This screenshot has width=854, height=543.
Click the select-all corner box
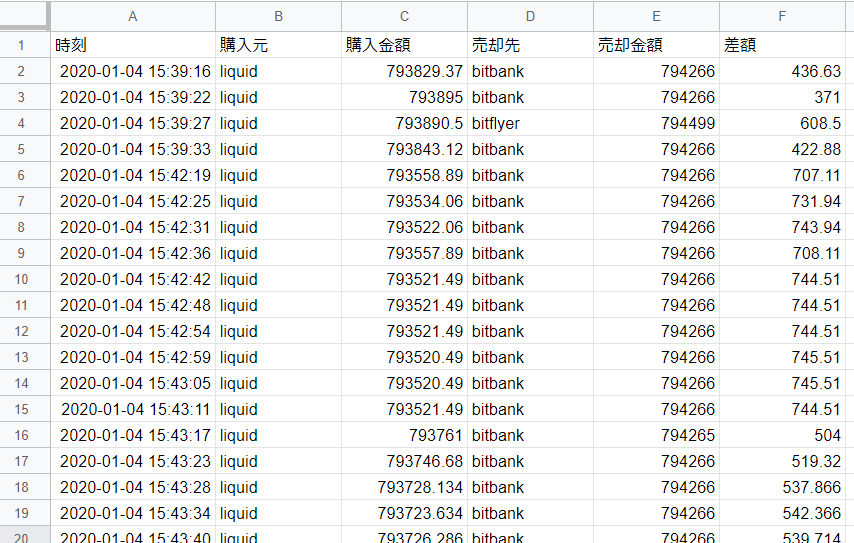(x=25, y=16)
